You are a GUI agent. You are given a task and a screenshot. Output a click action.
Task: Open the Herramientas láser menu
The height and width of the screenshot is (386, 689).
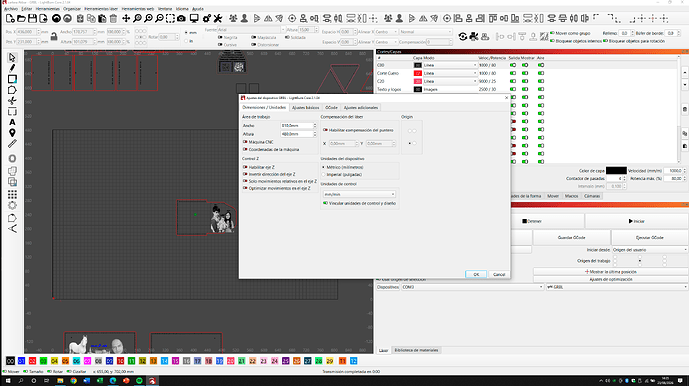101,9
